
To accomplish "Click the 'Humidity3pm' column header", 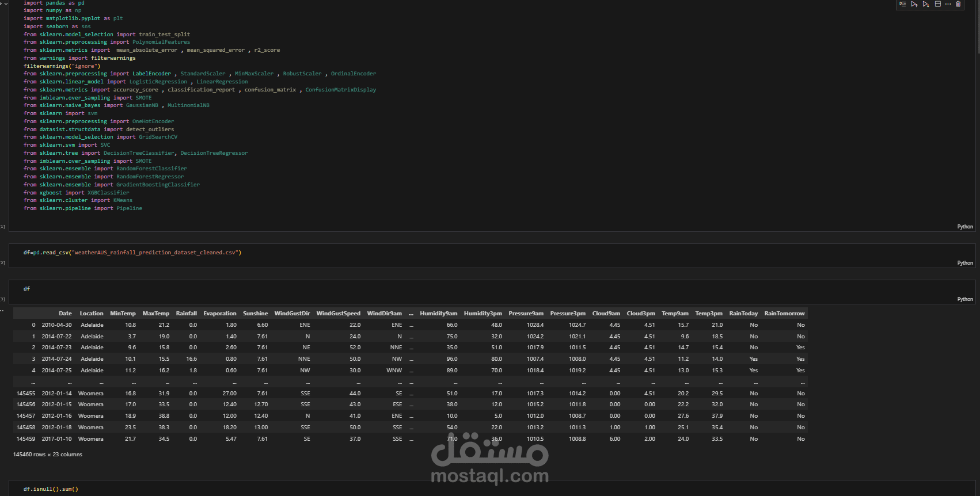I will click(483, 314).
